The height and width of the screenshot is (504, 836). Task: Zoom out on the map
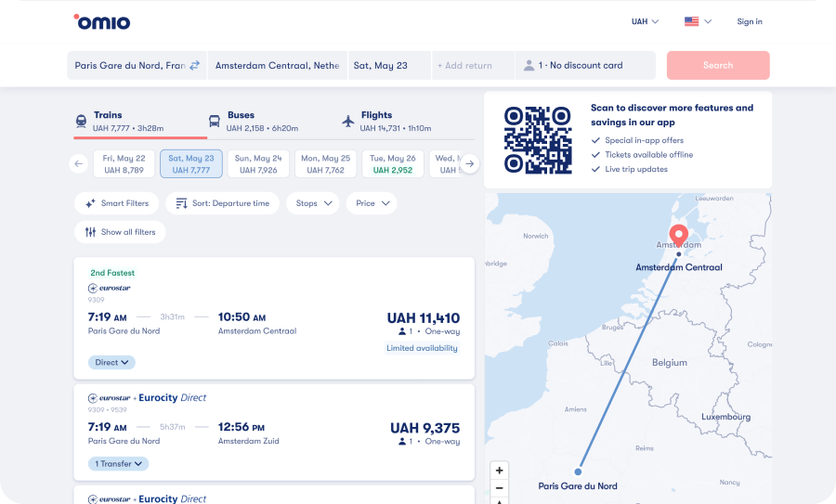(500, 488)
